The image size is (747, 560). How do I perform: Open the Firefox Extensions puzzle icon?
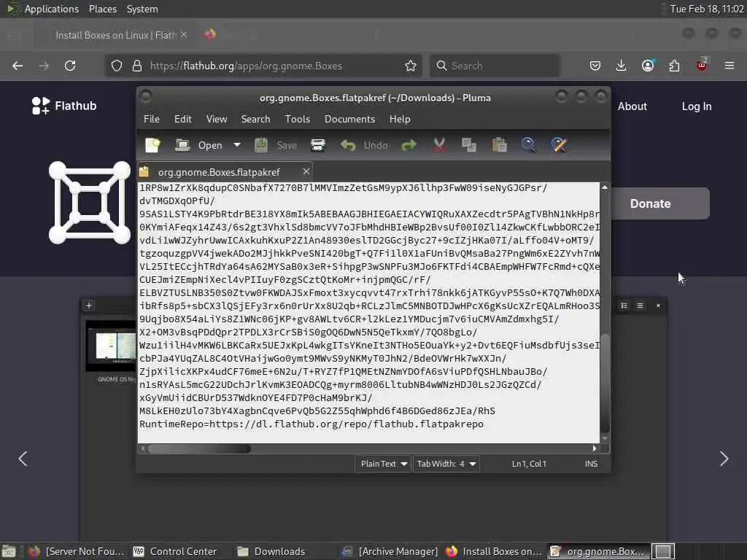[674, 66]
